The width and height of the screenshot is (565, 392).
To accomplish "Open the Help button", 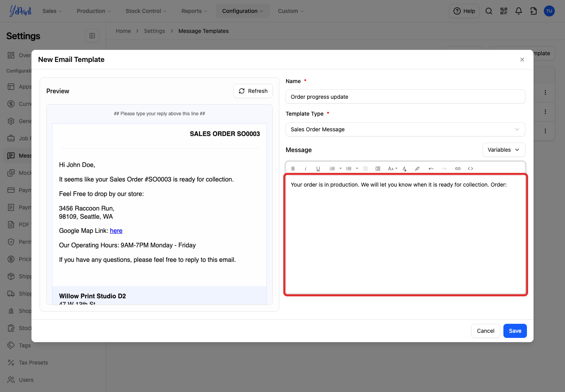I will coord(464,11).
